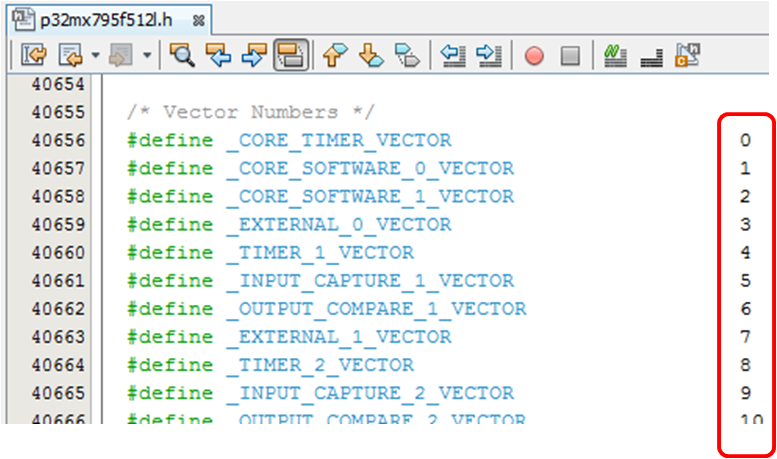The image size is (777, 459).
Task: Click _TIMER_2_VECTOR define
Action: pos(320,365)
